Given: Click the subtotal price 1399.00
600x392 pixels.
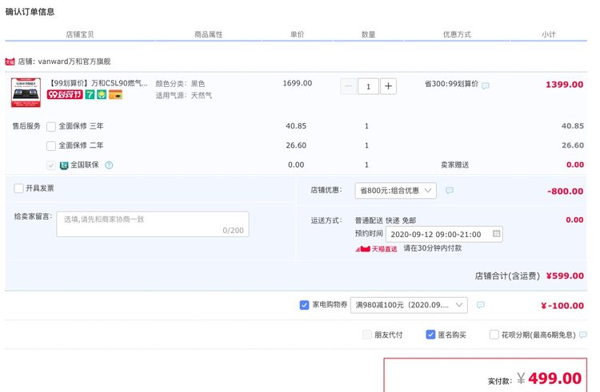Looking at the screenshot, I should [564, 85].
